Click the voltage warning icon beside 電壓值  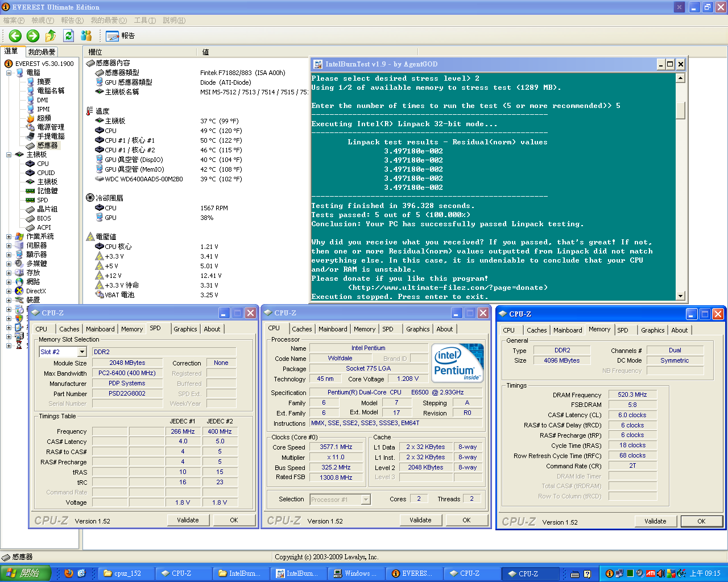90,236
